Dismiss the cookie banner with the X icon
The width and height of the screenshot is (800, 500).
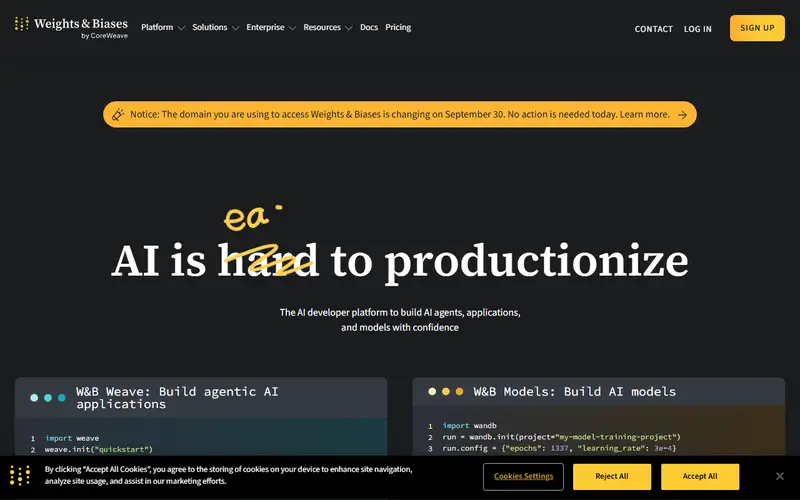coord(780,476)
